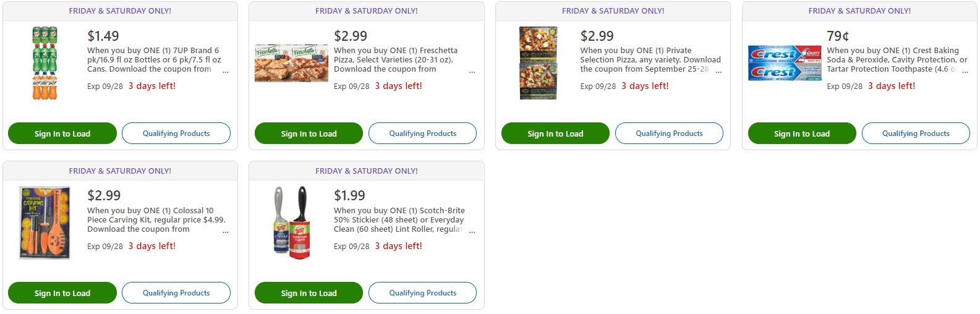View qualifying products for 7UP coupon
Image resolution: width=980 pixels, height=314 pixels.
tap(176, 134)
